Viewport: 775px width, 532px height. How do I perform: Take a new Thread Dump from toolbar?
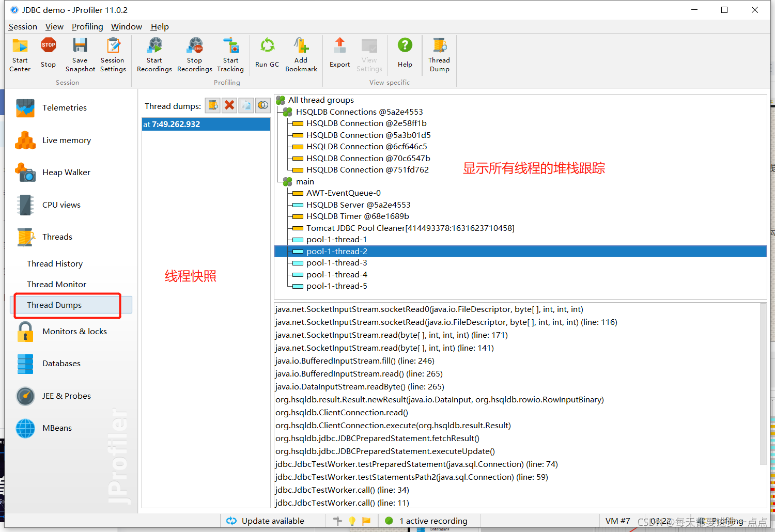pos(439,55)
